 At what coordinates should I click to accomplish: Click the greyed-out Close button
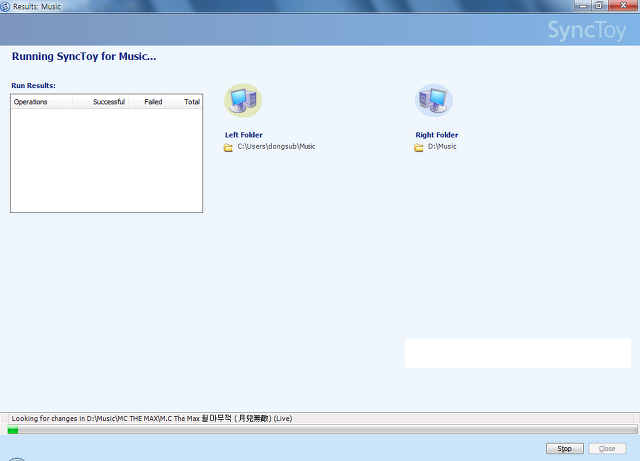tap(608, 449)
